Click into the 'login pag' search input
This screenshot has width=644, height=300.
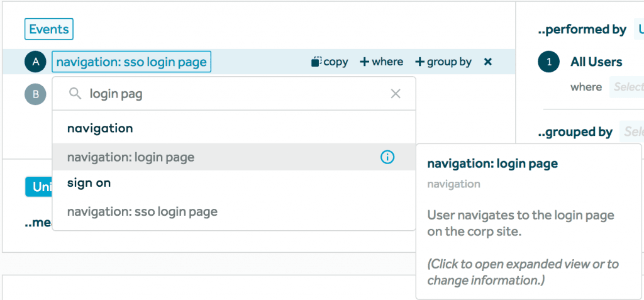(233, 94)
